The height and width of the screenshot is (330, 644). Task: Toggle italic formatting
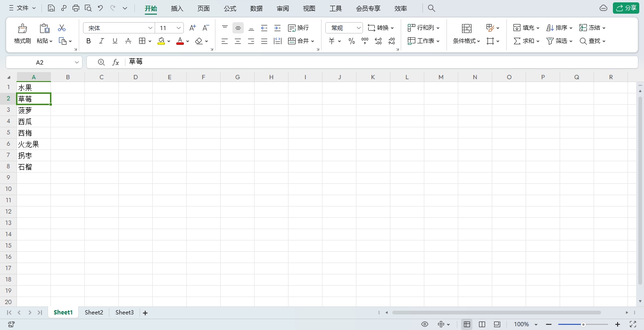pos(101,41)
